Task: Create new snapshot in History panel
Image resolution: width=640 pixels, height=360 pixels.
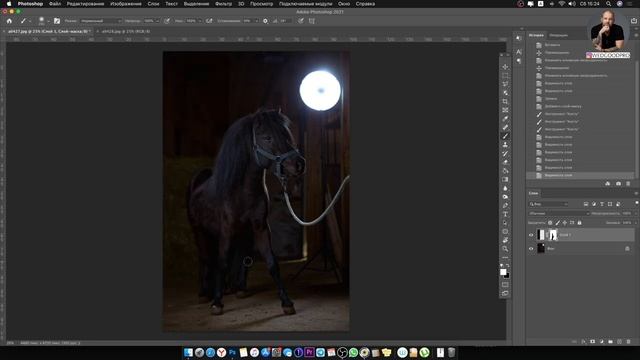Action: pos(618,184)
